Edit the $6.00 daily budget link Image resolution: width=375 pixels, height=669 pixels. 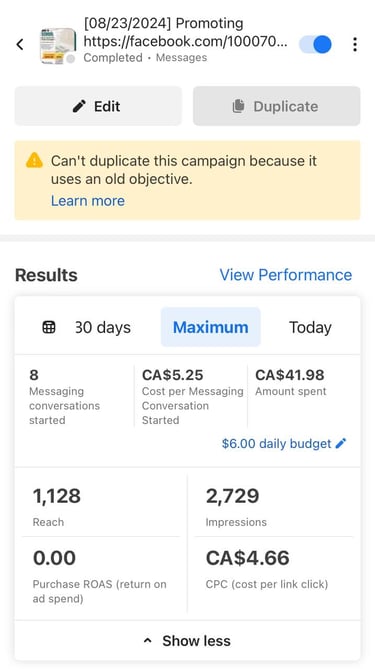[x=276, y=444]
